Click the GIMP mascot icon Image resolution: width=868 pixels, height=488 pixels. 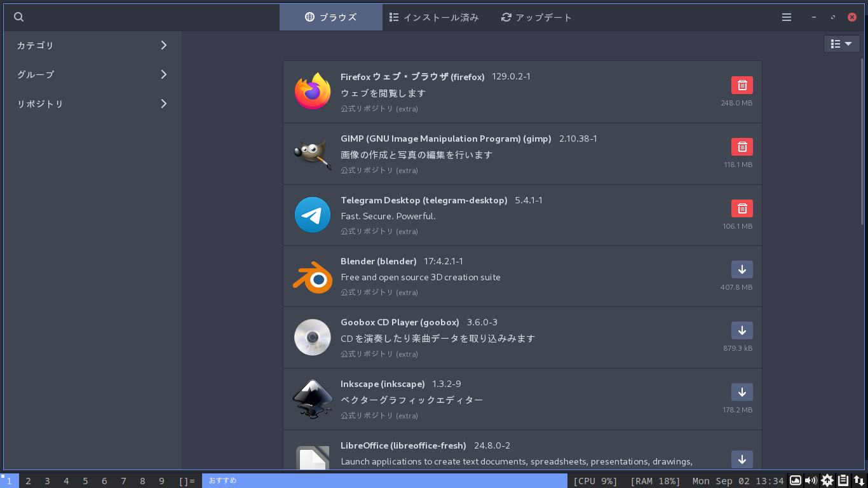(313, 153)
